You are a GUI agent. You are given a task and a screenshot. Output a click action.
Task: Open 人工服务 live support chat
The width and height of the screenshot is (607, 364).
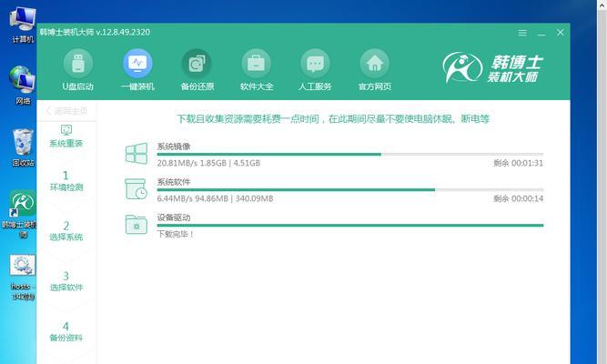tap(315, 70)
